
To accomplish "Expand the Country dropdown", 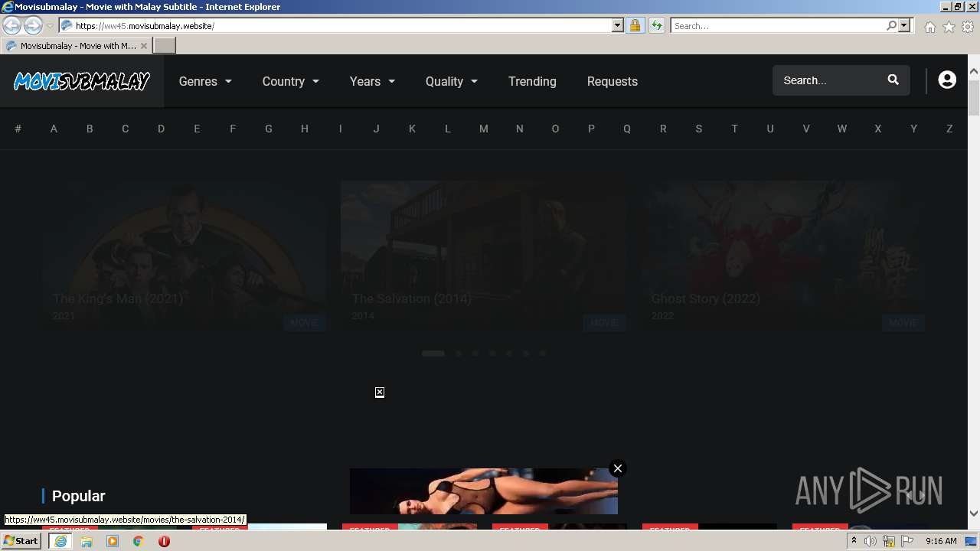I will tap(291, 81).
